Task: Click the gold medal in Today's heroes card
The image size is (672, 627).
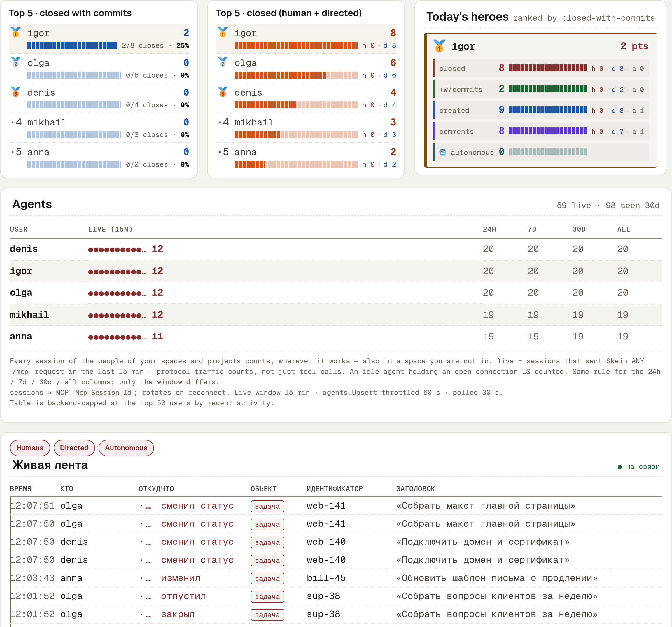Action: click(439, 46)
